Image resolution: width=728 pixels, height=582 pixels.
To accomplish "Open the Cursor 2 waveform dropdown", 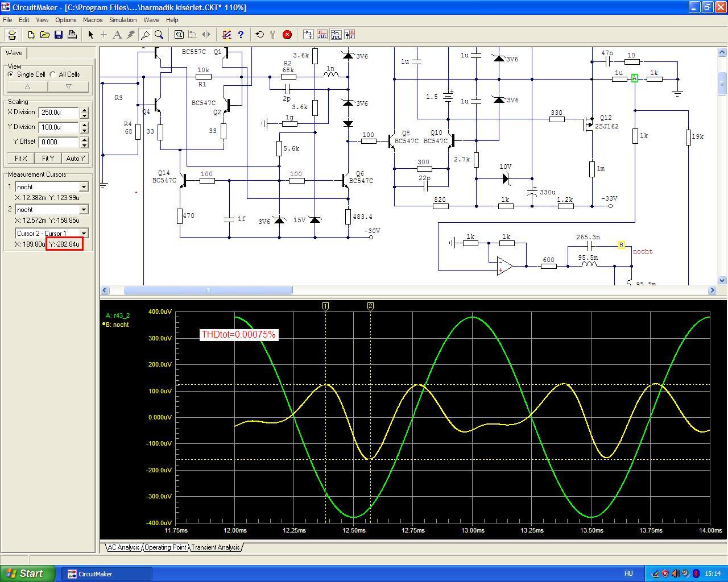I will pyautogui.click(x=84, y=210).
